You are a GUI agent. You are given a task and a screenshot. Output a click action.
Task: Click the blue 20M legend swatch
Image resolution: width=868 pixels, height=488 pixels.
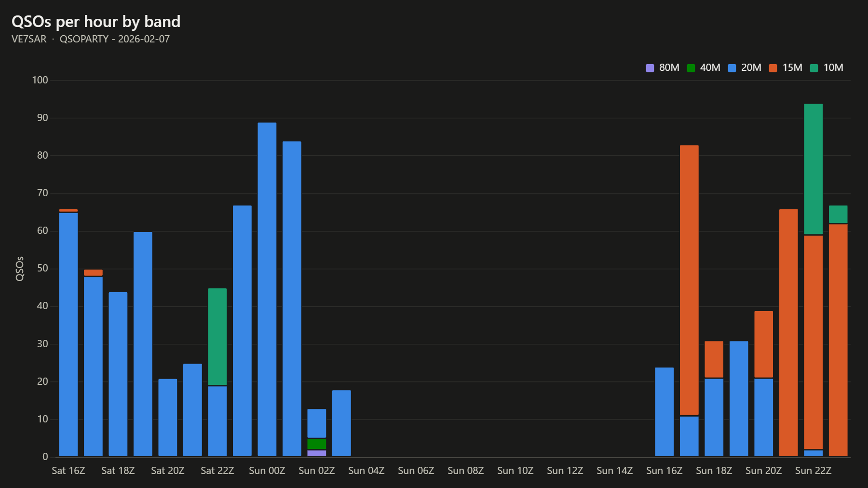tap(732, 68)
